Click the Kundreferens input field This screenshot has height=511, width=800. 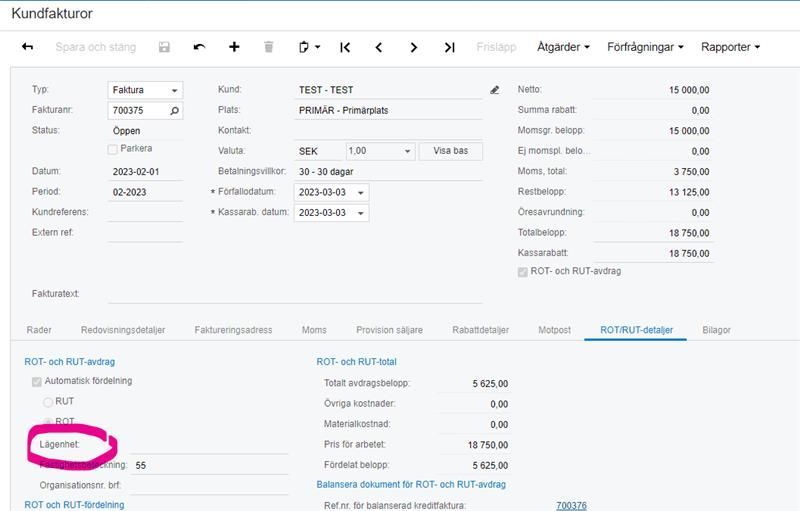[x=145, y=212]
